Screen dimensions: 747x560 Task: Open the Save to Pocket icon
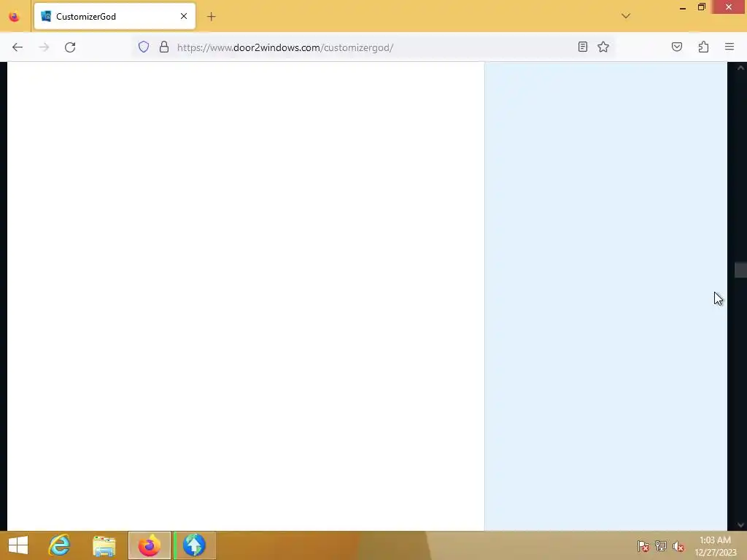(677, 47)
